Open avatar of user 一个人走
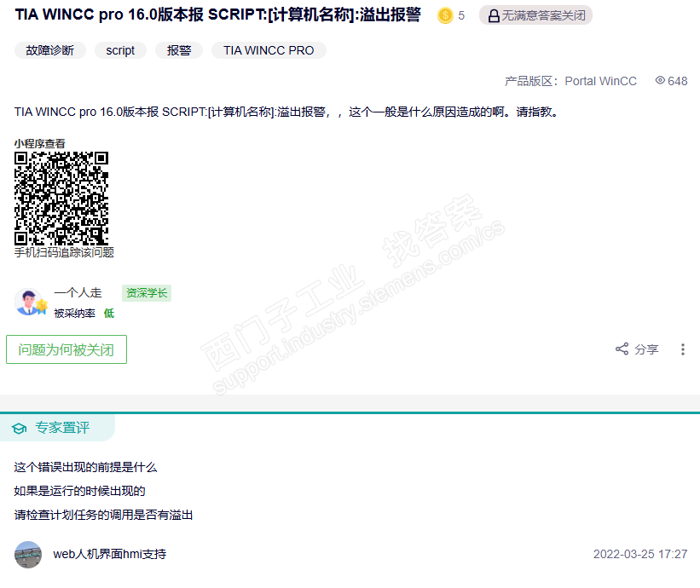Screen dimensions: 700x588 pyautogui.click(x=30, y=302)
